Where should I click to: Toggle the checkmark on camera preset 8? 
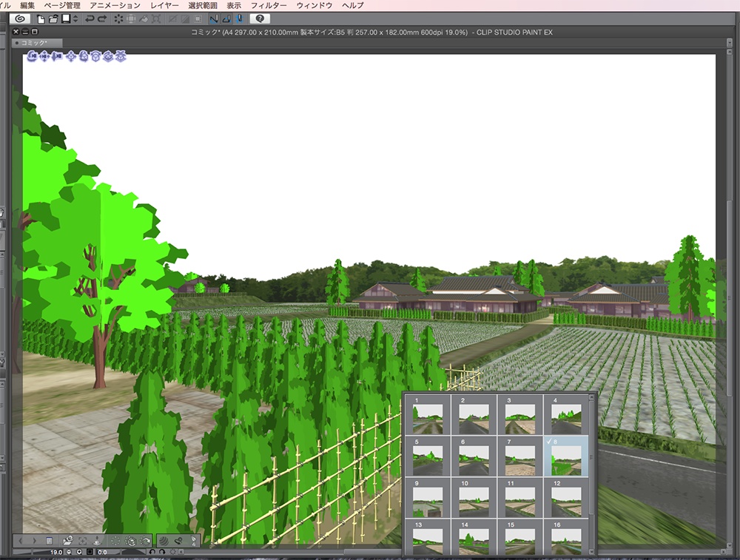551,441
